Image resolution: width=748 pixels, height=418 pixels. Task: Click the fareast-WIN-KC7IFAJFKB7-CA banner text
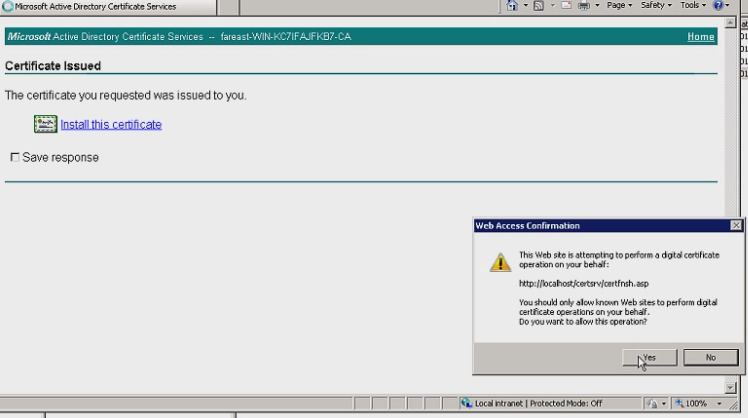click(286, 37)
